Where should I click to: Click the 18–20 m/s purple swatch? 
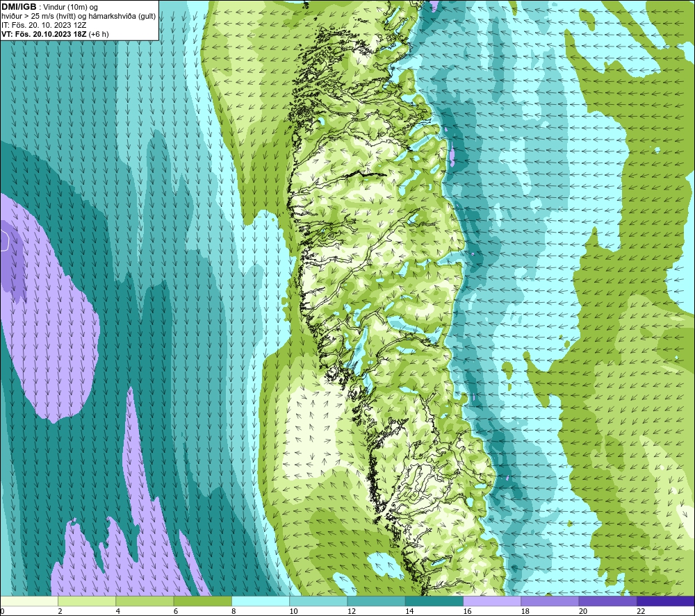[550, 601]
